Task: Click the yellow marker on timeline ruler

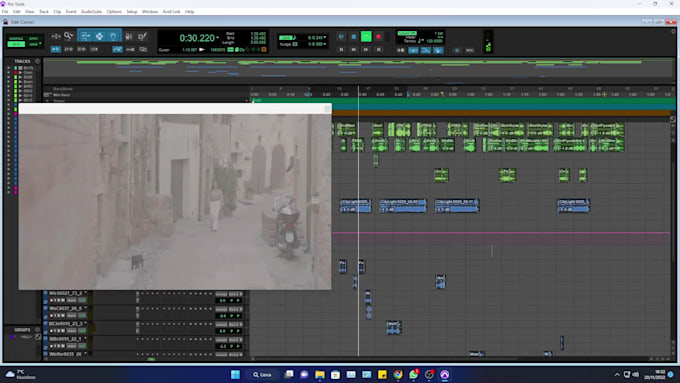Action: (442, 93)
